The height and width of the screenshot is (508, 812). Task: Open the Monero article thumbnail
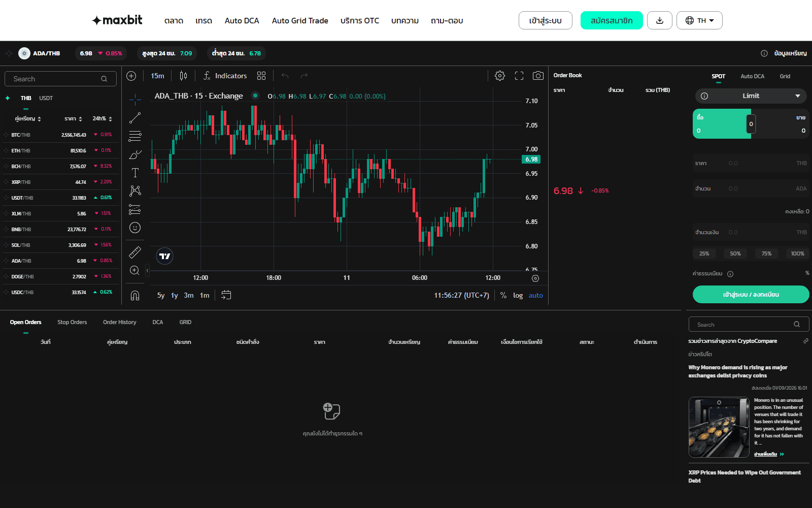pos(719,427)
